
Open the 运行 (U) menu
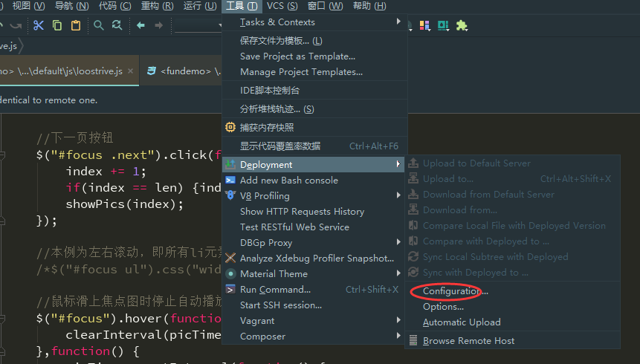pyautogui.click(x=200, y=6)
